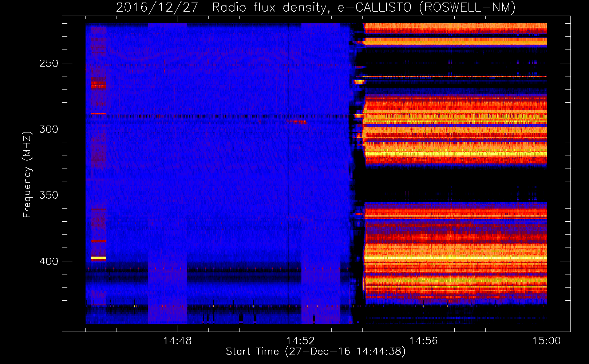Click the 400 frequency tick label

[49, 261]
